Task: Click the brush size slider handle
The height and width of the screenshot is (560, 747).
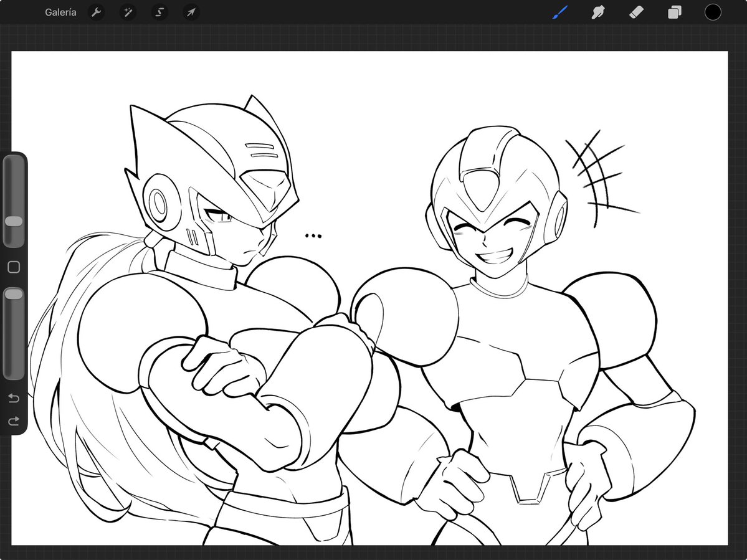Action: click(13, 221)
